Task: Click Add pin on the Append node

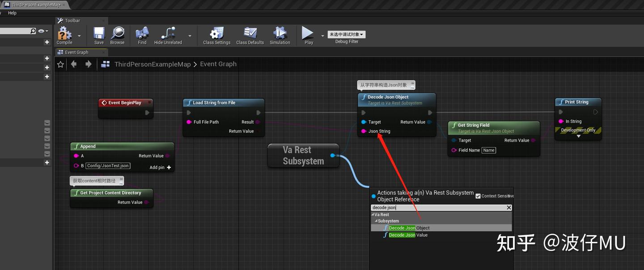Action: coord(156,167)
